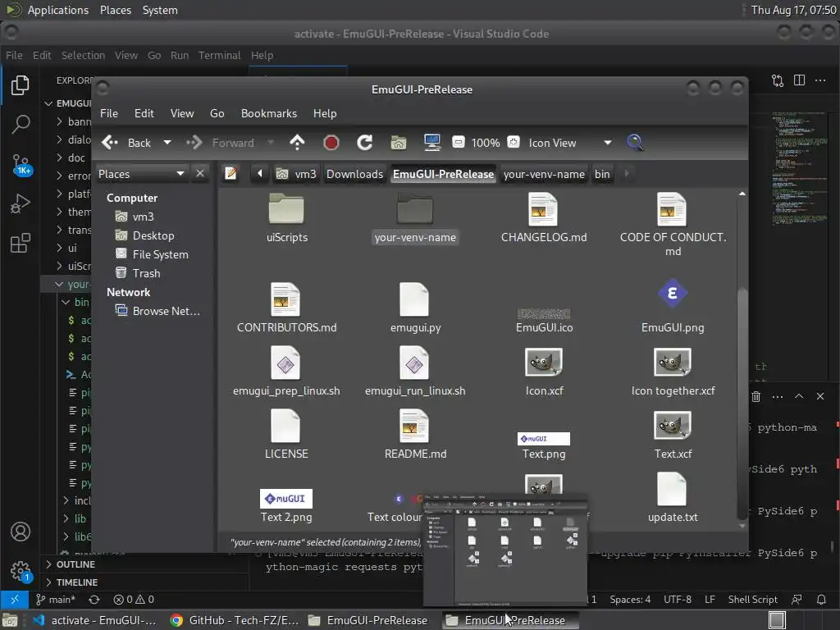The height and width of the screenshot is (630, 840).
Task: Open file search with magnifier icon
Action: click(x=635, y=143)
